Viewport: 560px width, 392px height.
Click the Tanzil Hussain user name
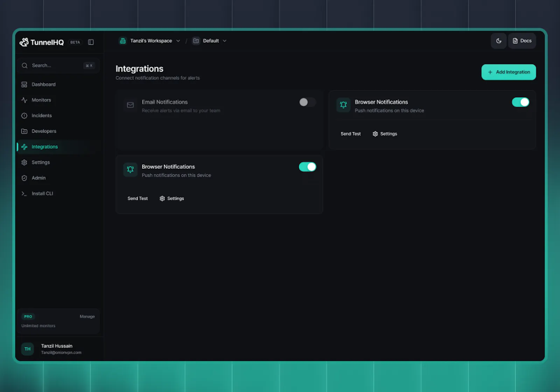57,346
